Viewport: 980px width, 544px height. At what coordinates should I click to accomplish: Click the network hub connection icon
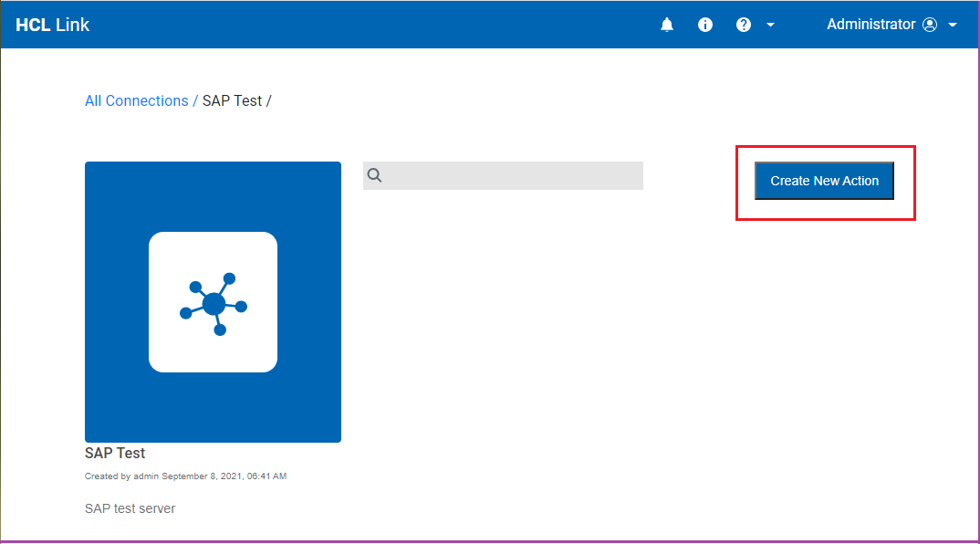tap(214, 304)
